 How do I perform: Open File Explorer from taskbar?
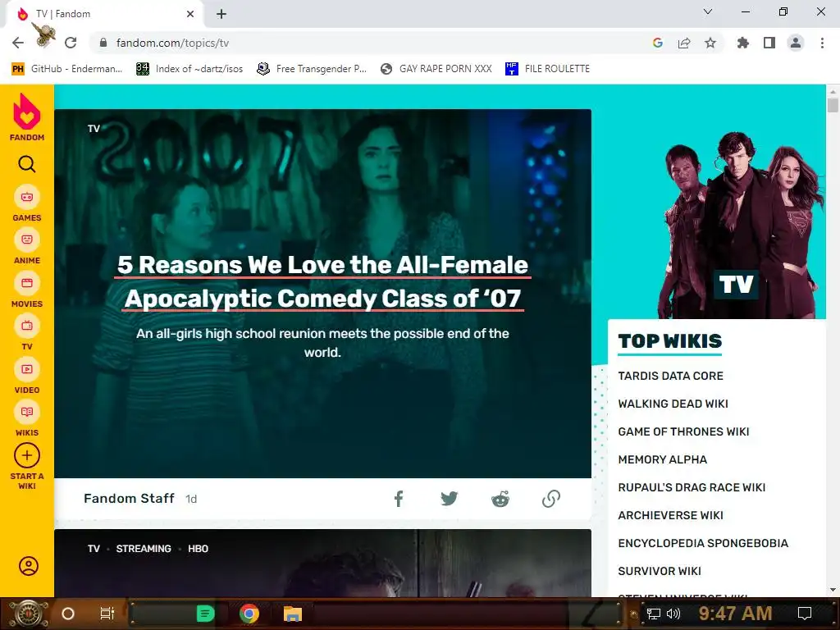click(293, 614)
